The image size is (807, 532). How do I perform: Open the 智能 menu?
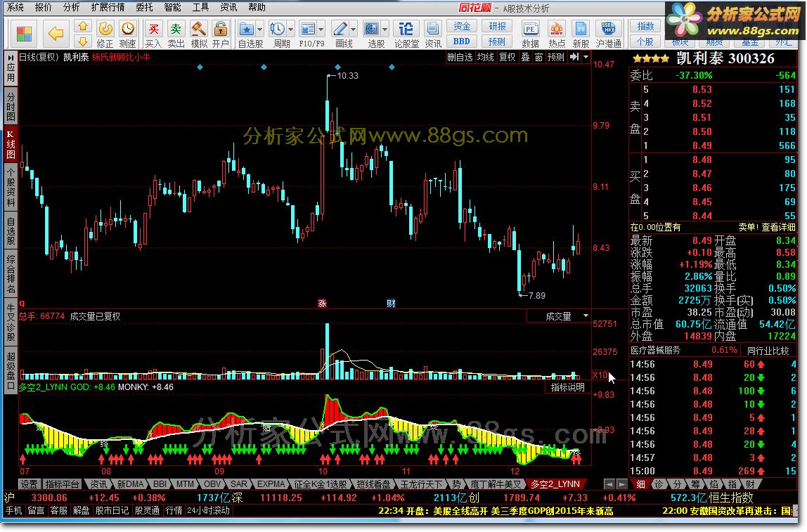click(x=172, y=7)
